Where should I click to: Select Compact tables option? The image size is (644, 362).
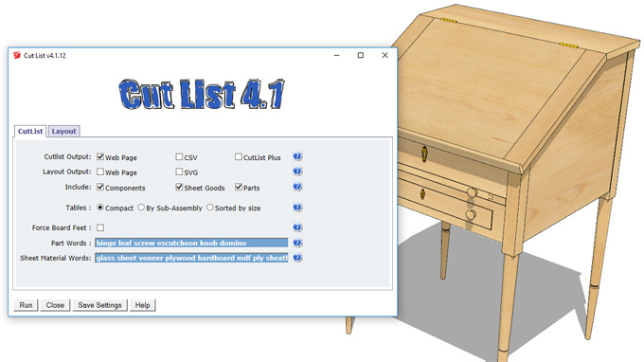100,208
